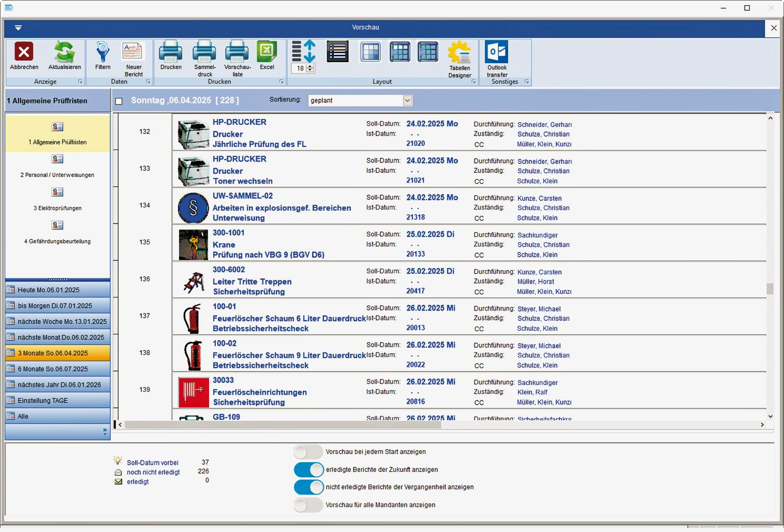
Task: Select category 1 Allgemeine Prüffristen in the sidebar
Action: (57, 134)
